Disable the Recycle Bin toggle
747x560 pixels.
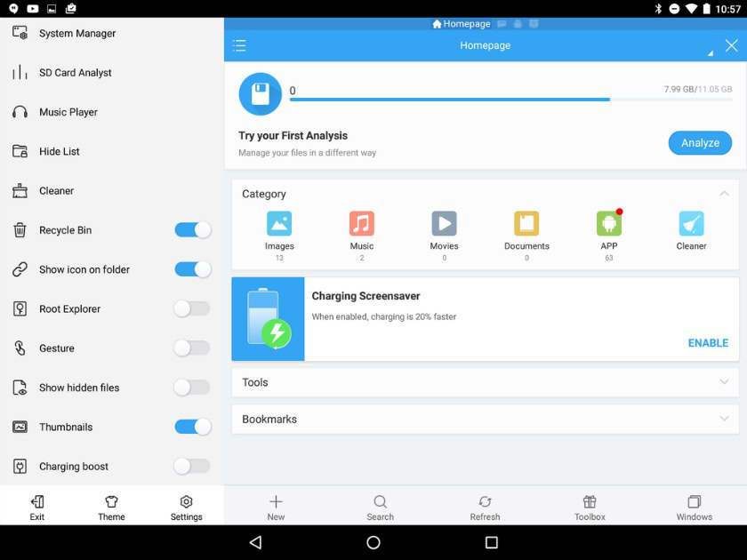point(192,230)
